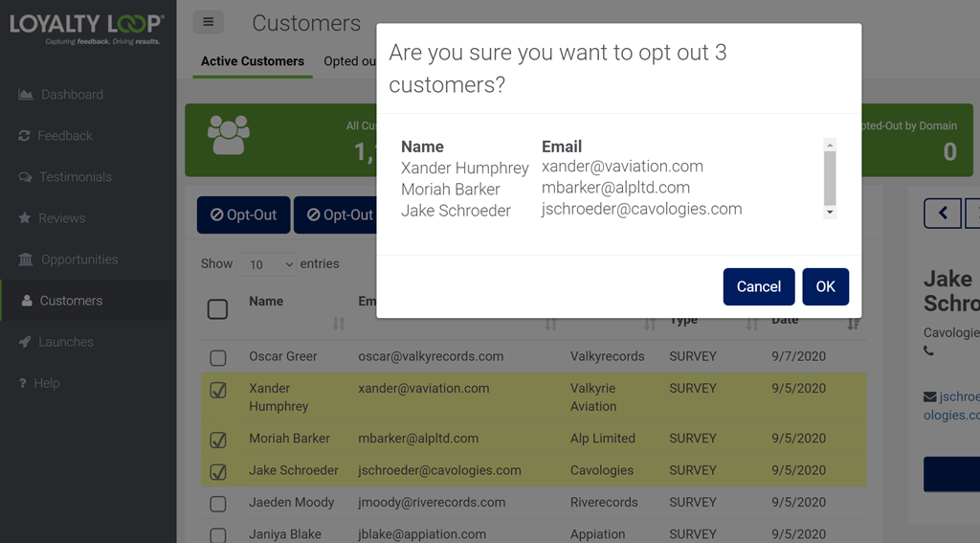Click Jake Schroeder name in dialog
Screen dimensions: 980x543
456,211
